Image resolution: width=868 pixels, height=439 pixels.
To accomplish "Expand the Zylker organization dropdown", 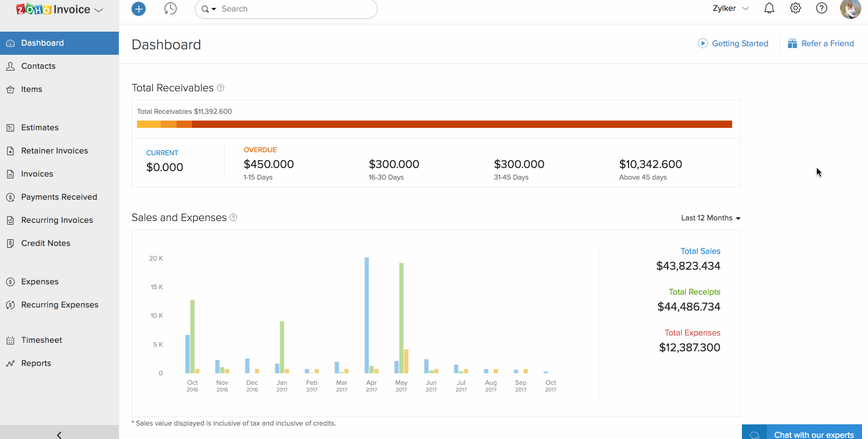I will click(730, 9).
